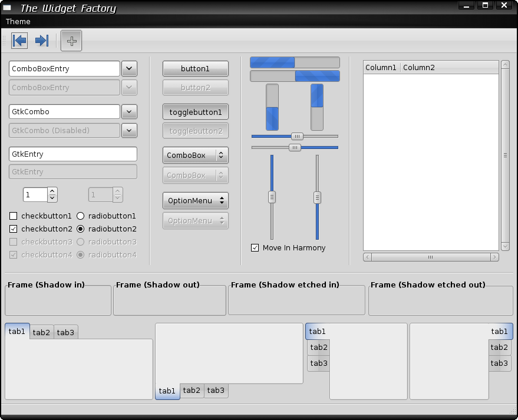Click disabled checkbutton4 checkbox
Viewport: 518px width, 420px height.
click(x=13, y=255)
